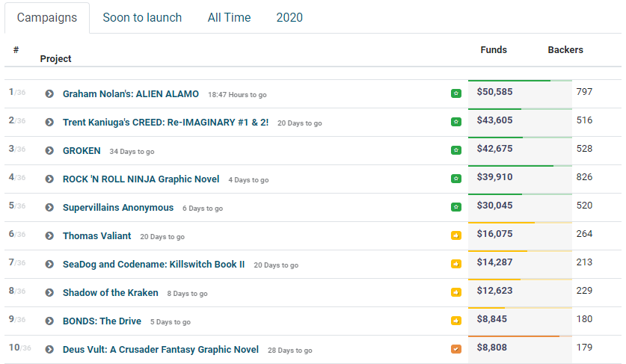Screen dimensions: 626x364
Task: Open Graham Nolan's: ALIEN ALAMO project link
Action: click(x=131, y=93)
